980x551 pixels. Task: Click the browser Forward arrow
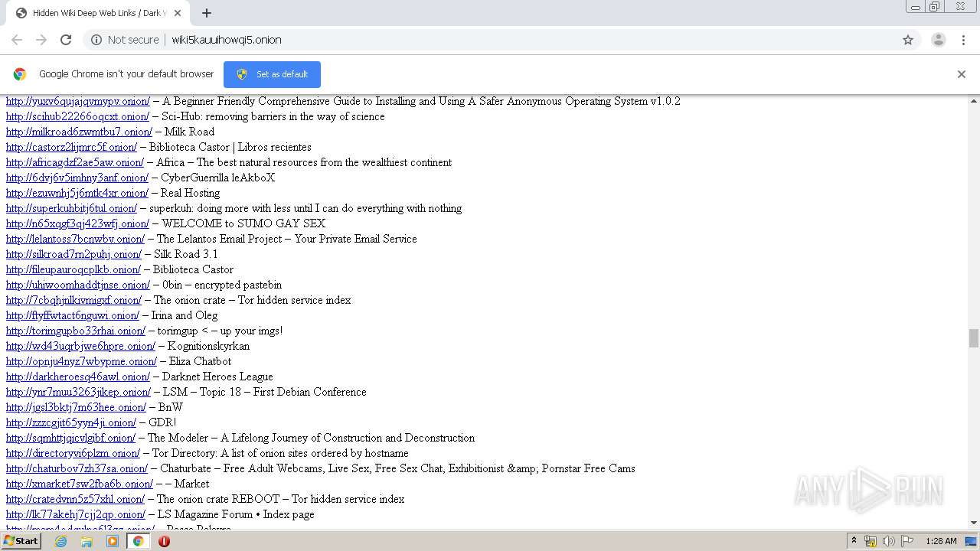coord(41,40)
